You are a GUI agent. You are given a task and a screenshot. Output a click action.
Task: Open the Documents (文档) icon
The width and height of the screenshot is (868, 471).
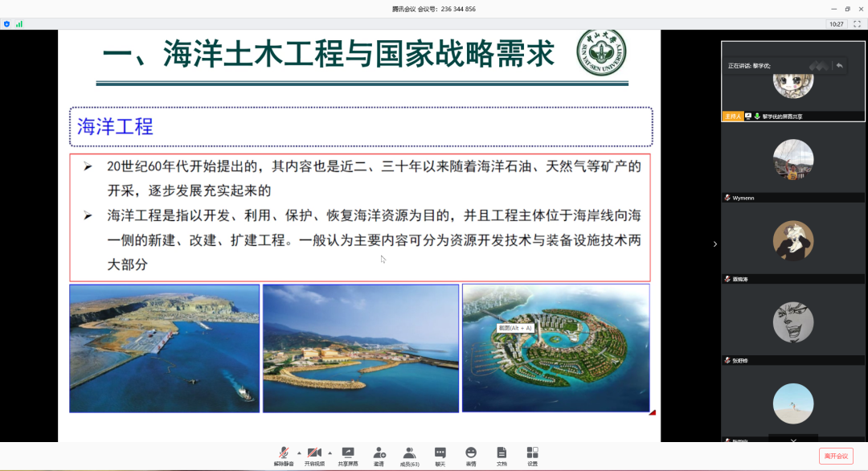click(502, 454)
